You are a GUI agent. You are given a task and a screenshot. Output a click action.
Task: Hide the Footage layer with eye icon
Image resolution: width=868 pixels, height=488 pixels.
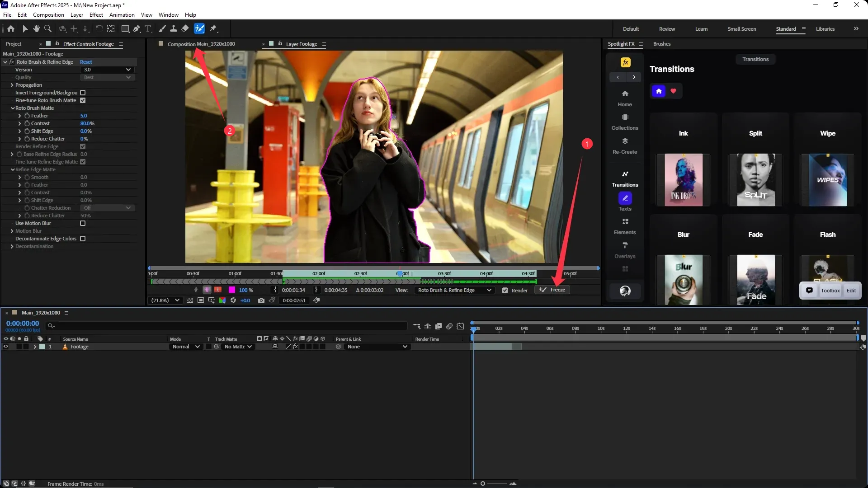tap(6, 347)
